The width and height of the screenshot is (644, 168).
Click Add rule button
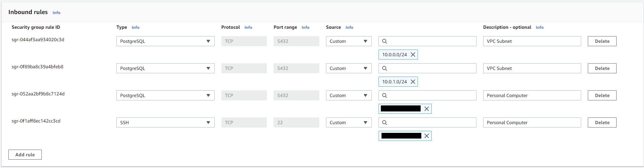coord(25,155)
